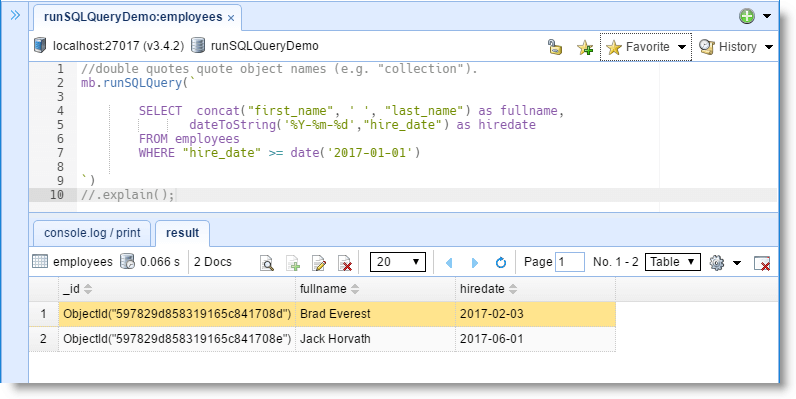Click the FROM employees line in editor

tap(189, 139)
